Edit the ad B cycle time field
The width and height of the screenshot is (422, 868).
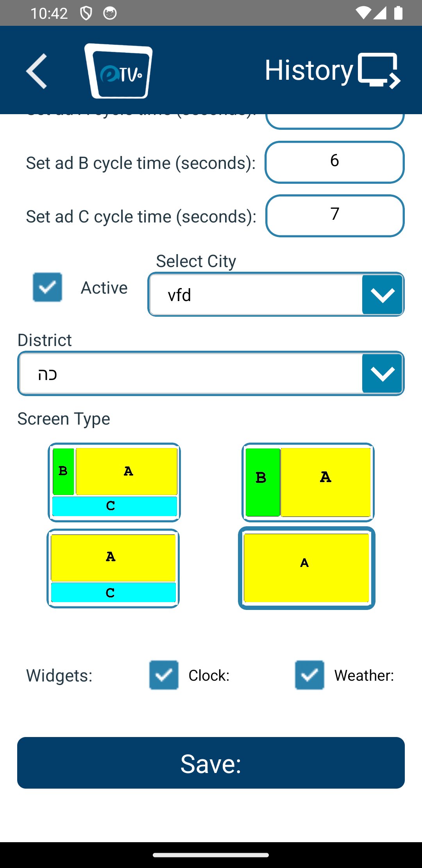[x=335, y=162]
